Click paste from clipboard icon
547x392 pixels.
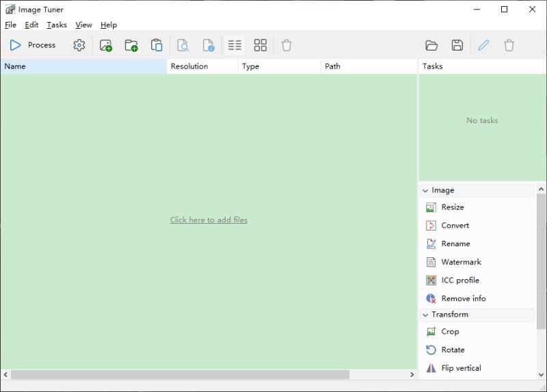tap(157, 45)
